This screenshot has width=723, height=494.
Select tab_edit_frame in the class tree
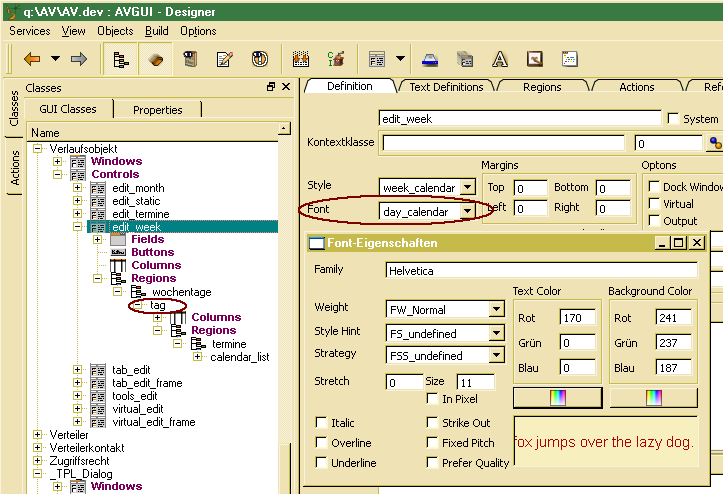point(146,383)
